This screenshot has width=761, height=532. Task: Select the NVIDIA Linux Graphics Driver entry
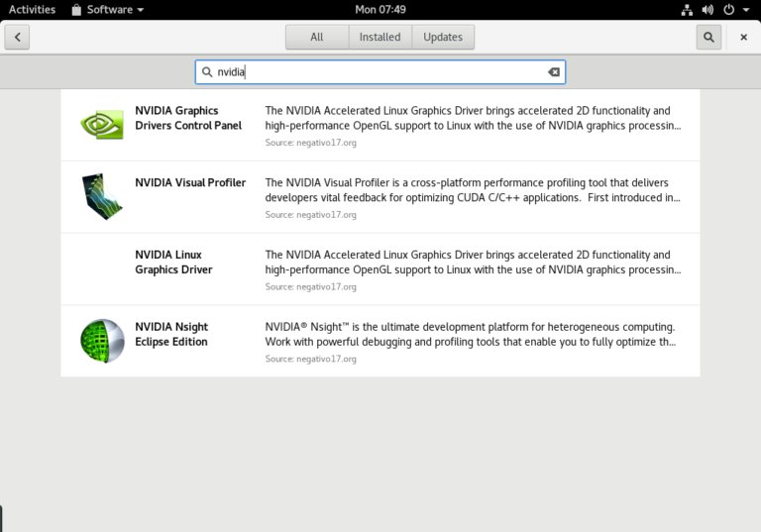380,269
